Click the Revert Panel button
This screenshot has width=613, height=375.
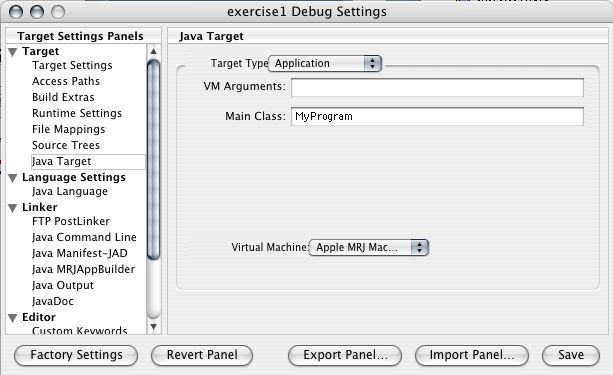coord(202,355)
